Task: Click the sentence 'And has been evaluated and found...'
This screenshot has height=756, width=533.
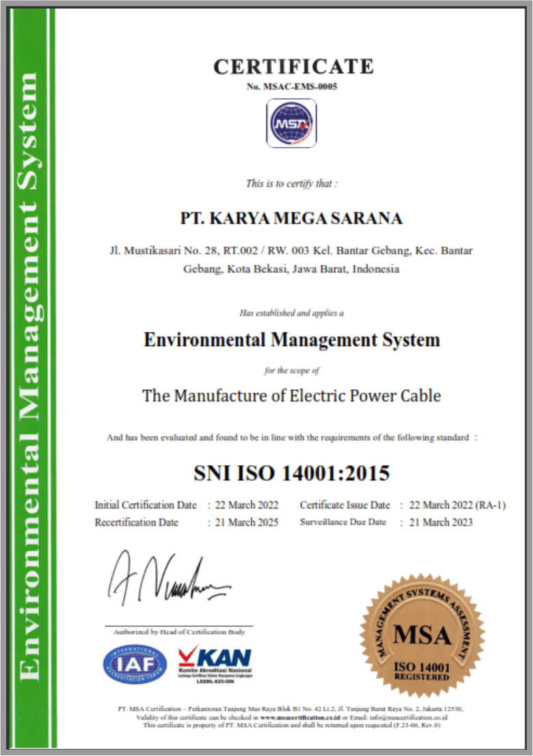Action: pos(291,438)
